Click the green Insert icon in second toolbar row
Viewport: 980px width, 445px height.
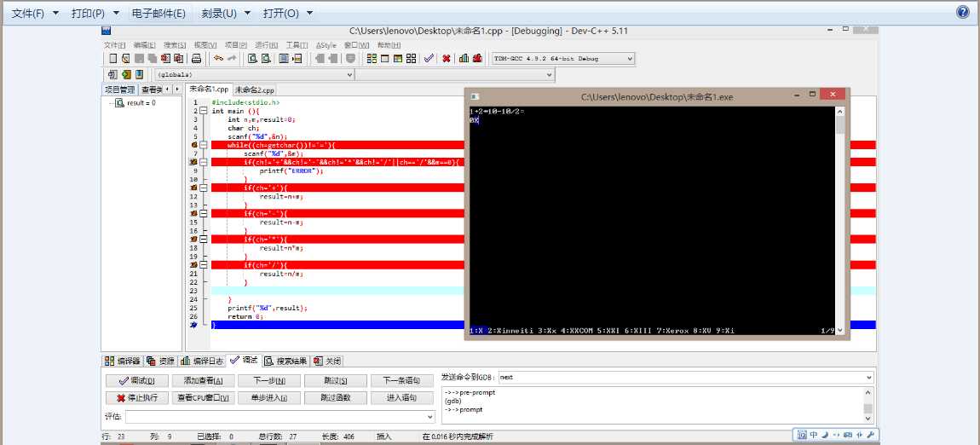(x=126, y=74)
